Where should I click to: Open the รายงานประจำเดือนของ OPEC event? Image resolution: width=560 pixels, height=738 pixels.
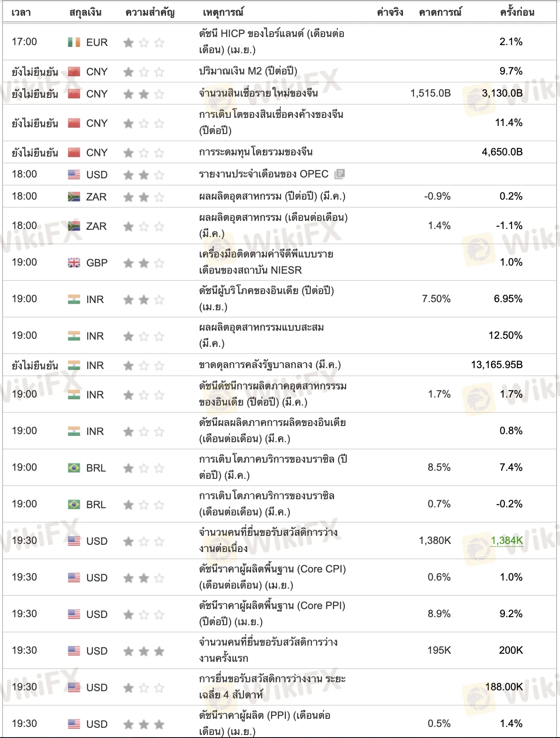tap(263, 174)
